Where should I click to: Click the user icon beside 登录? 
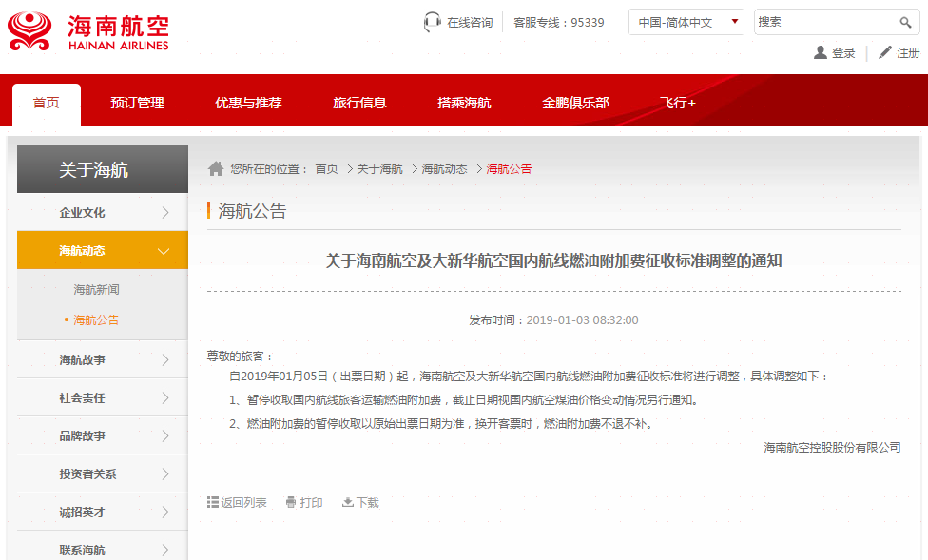point(821,52)
